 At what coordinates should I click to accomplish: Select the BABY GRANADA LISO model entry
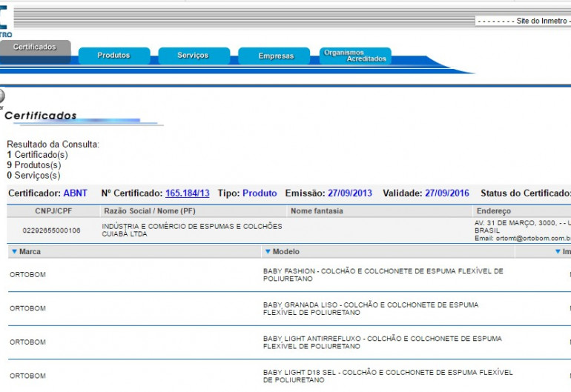pyautogui.click(x=370, y=308)
